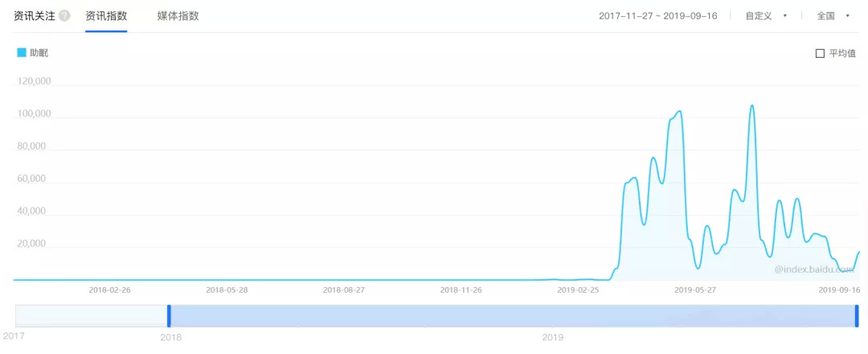Viewport: 868px width, 354px height.
Task: Select the 2018 year marker below the timeline
Action: [170, 337]
